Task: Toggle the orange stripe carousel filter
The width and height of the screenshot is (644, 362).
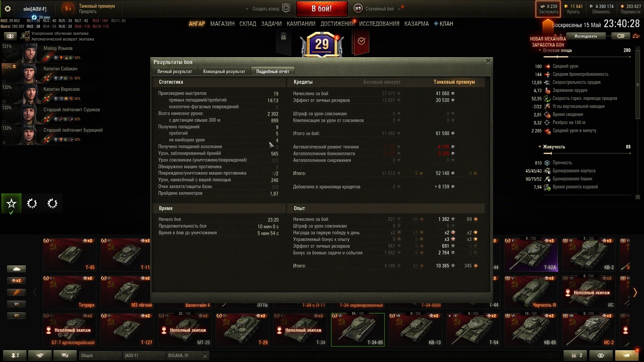Action: click(16, 292)
